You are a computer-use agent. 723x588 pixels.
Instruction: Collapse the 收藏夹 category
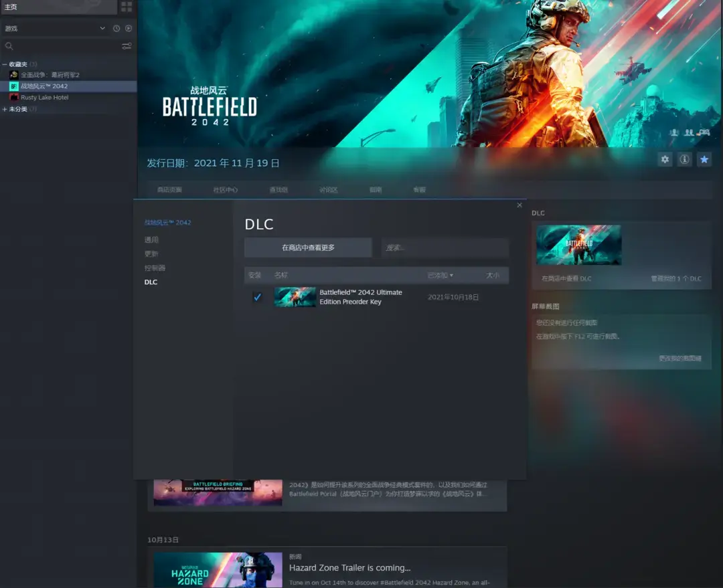[4, 64]
